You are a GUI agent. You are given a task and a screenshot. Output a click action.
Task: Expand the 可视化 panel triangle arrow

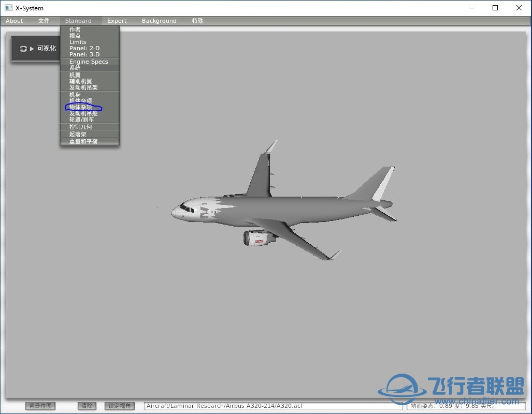click(32, 49)
